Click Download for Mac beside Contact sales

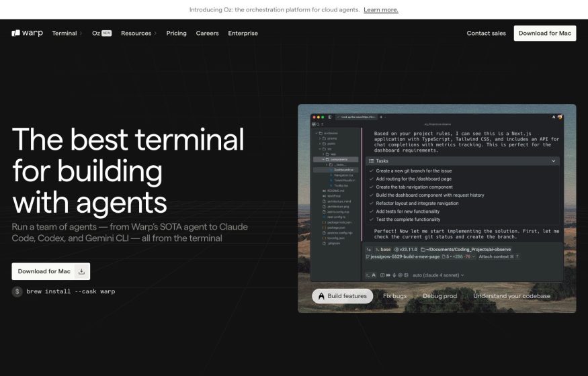[x=545, y=34]
